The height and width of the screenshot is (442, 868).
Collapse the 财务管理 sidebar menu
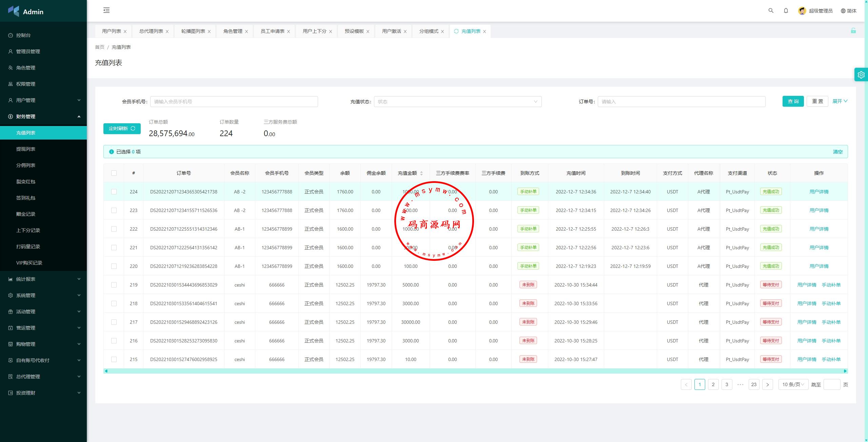(43, 117)
